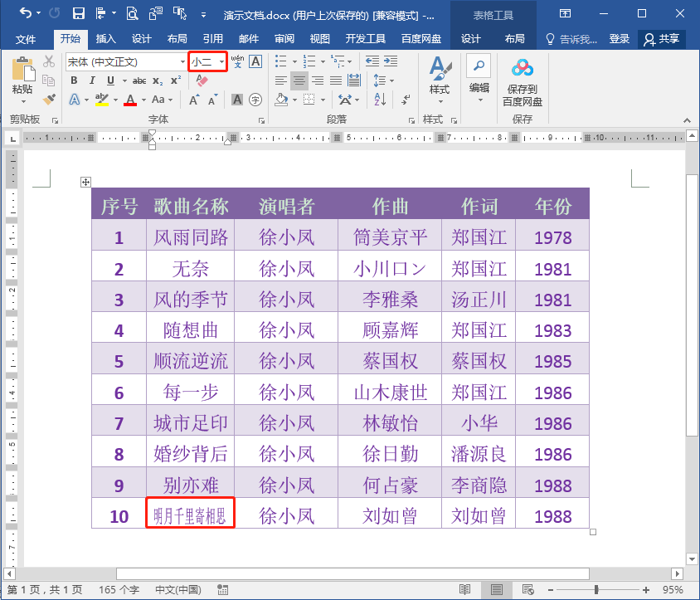Toggle Bold formatting

[x=74, y=80]
